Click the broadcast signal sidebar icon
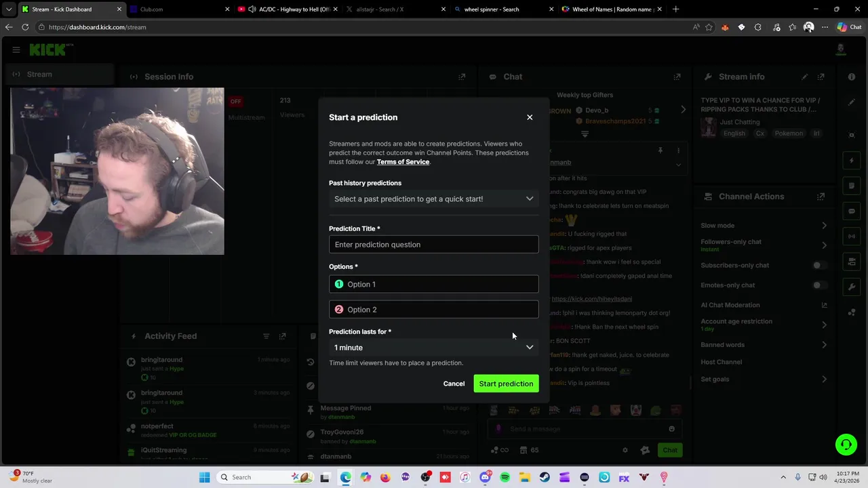 click(852, 236)
